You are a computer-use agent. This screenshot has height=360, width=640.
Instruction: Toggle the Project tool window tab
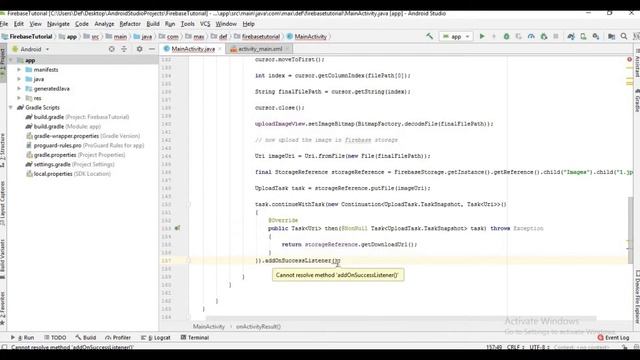(3, 64)
